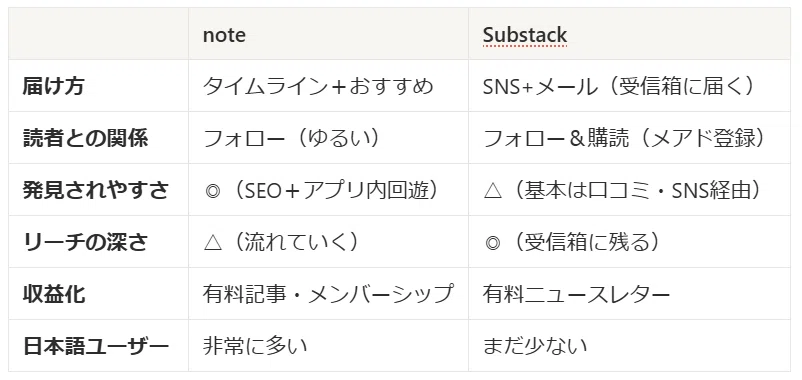Click the △（基本は口コミ・SNS経由）cell
The height and width of the screenshot is (380, 802).
click(629, 190)
